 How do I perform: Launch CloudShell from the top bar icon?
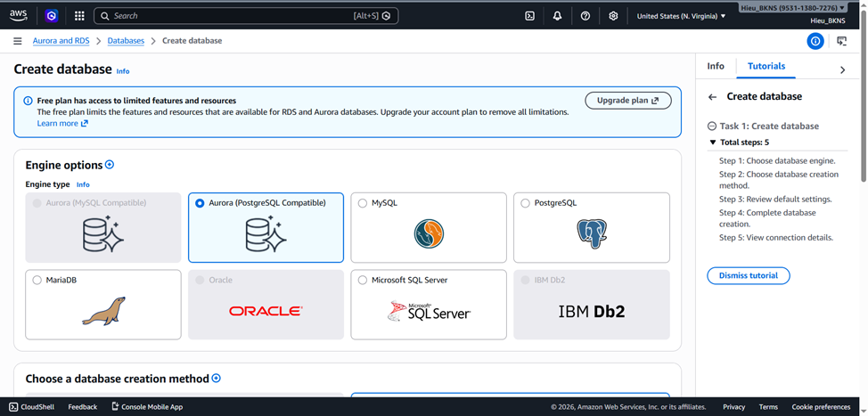tap(529, 16)
